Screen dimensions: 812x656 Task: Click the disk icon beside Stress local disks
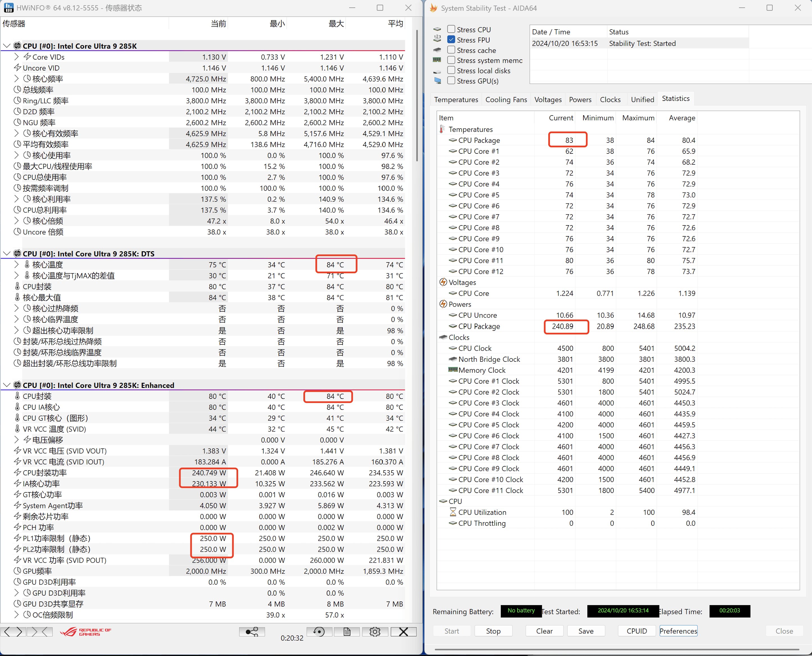click(x=437, y=71)
